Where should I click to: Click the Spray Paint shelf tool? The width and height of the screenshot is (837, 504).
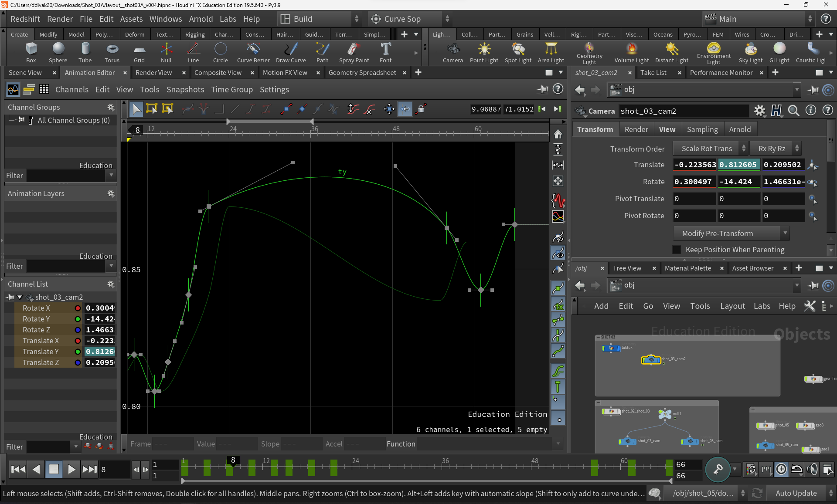(354, 52)
